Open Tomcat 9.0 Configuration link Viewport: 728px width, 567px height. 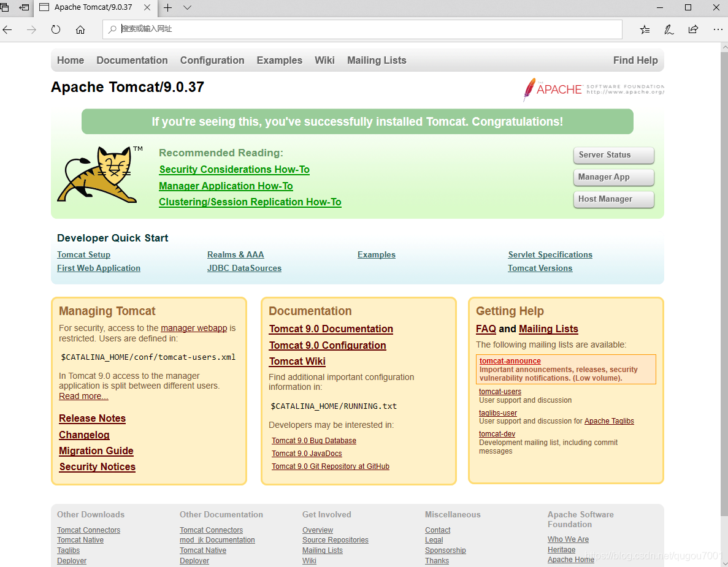pos(328,345)
